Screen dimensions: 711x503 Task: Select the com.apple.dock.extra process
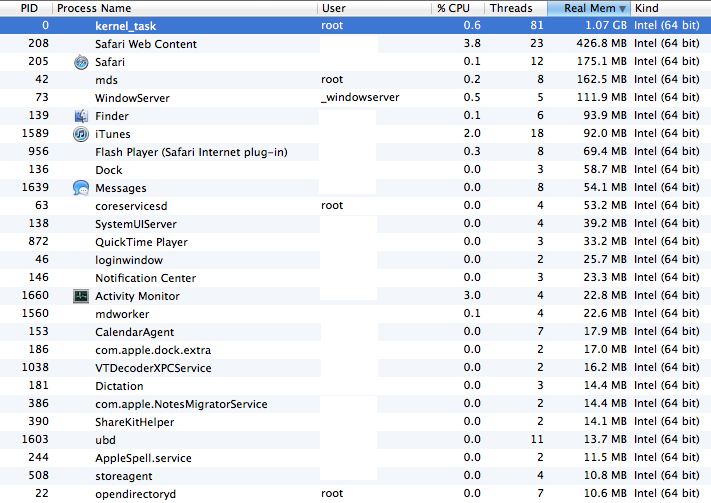pyautogui.click(x=356, y=350)
